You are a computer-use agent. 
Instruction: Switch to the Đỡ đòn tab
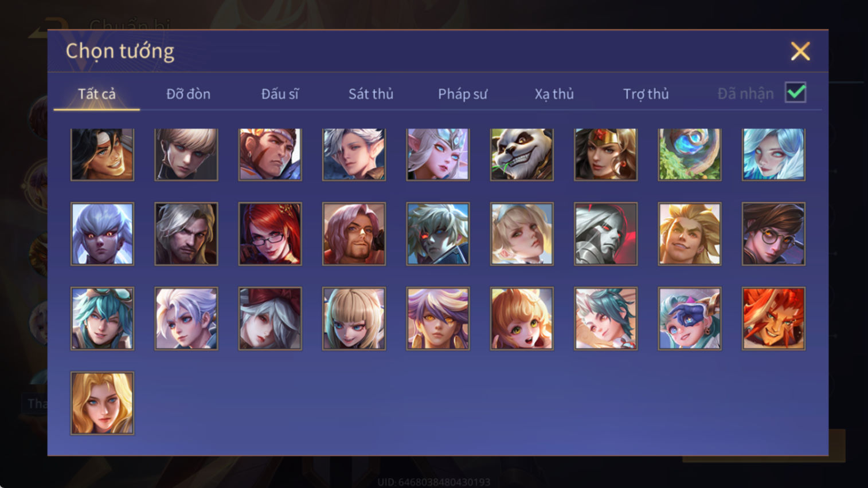click(188, 94)
